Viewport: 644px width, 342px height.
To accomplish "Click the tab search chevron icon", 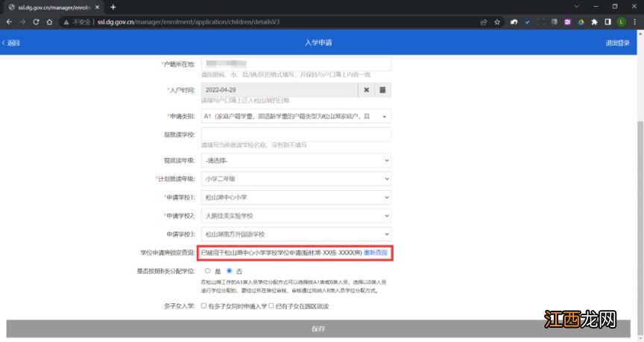I will (x=577, y=7).
